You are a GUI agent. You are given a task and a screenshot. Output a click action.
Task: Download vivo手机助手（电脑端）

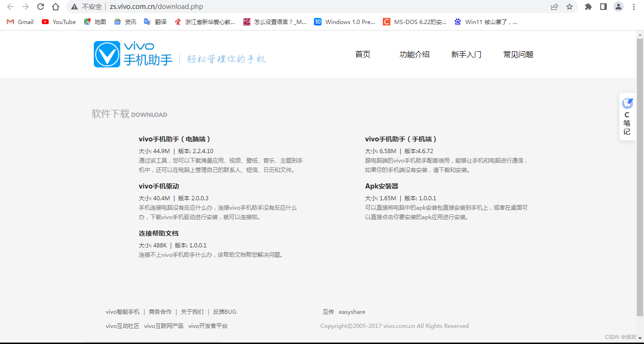[175, 139]
